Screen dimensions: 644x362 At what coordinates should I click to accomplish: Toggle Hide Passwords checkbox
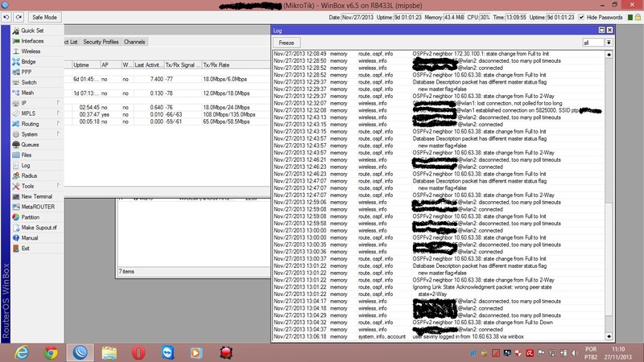pyautogui.click(x=581, y=17)
